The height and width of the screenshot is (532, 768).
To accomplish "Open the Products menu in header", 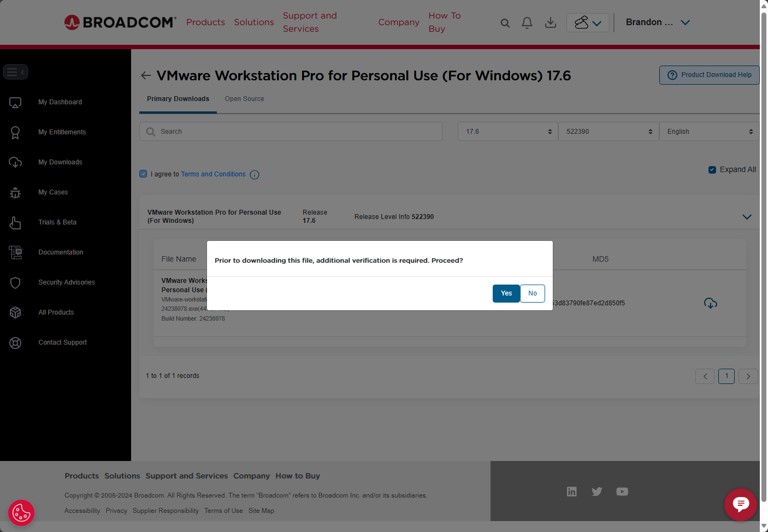I will (x=205, y=22).
